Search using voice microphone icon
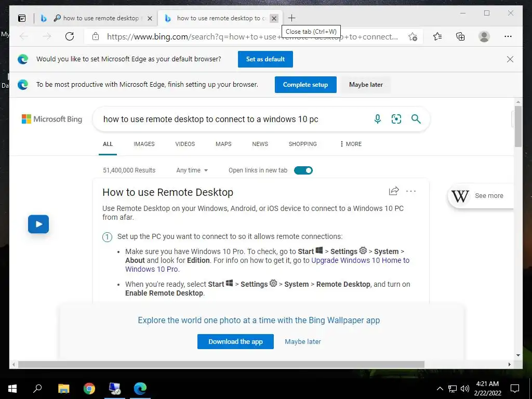The width and height of the screenshot is (532, 399). tap(378, 119)
